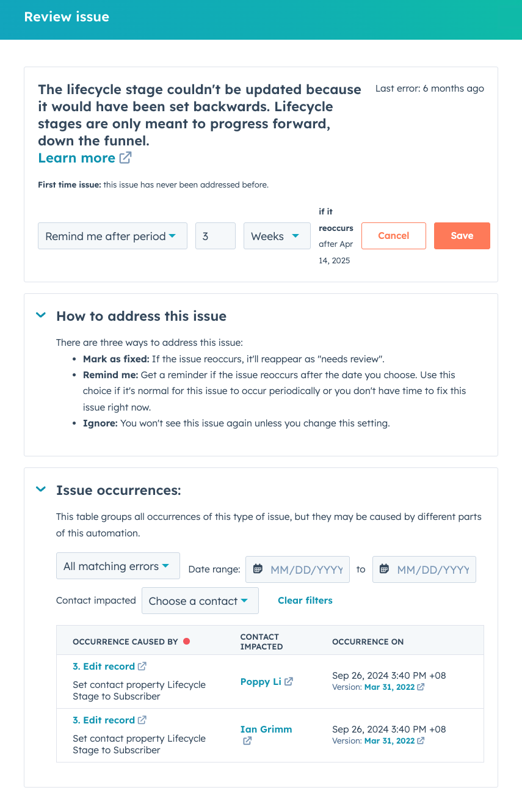This screenshot has width=522, height=812.
Task: Open the 'Weeks' time unit dropdown
Action: click(x=277, y=235)
